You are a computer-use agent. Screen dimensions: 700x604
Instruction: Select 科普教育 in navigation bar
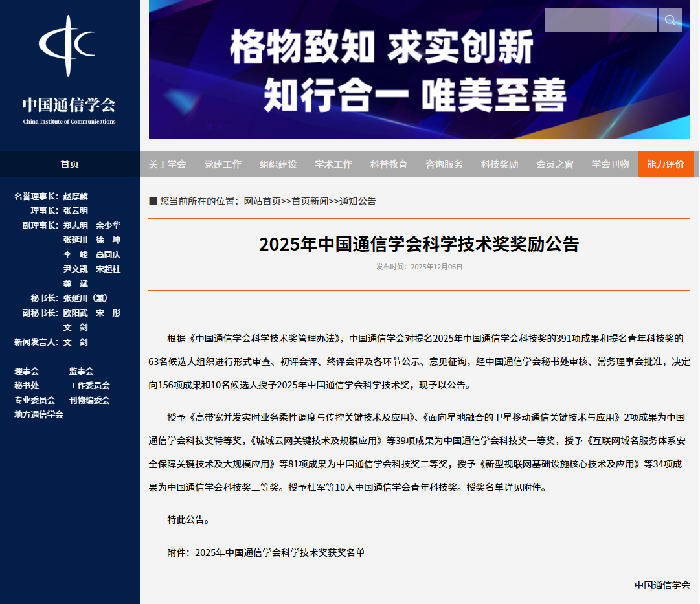pyautogui.click(x=389, y=164)
